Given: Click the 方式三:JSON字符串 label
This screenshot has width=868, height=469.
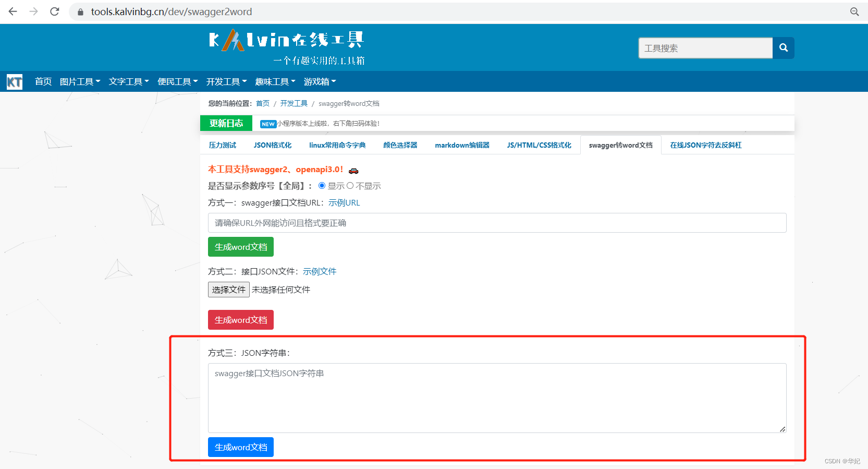Looking at the screenshot, I should [x=249, y=353].
